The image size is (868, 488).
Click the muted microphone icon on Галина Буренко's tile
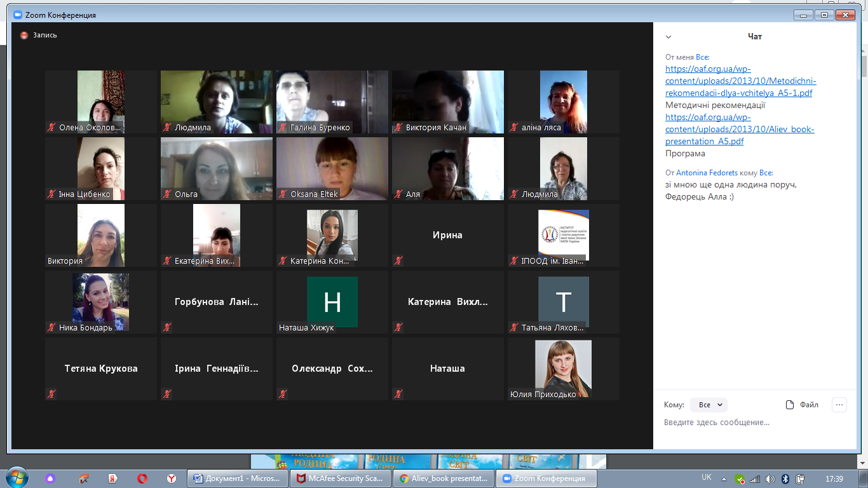[x=283, y=128]
